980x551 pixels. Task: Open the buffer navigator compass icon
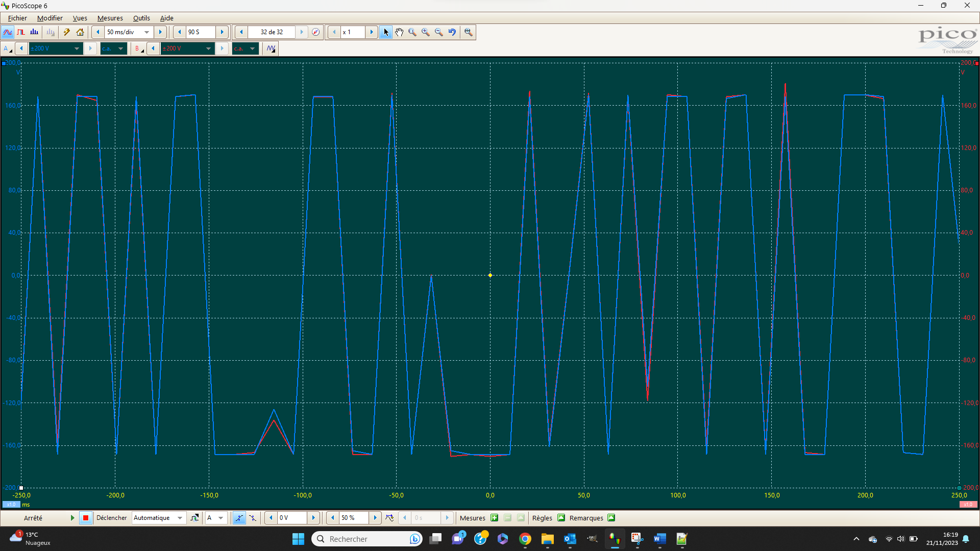[316, 32]
